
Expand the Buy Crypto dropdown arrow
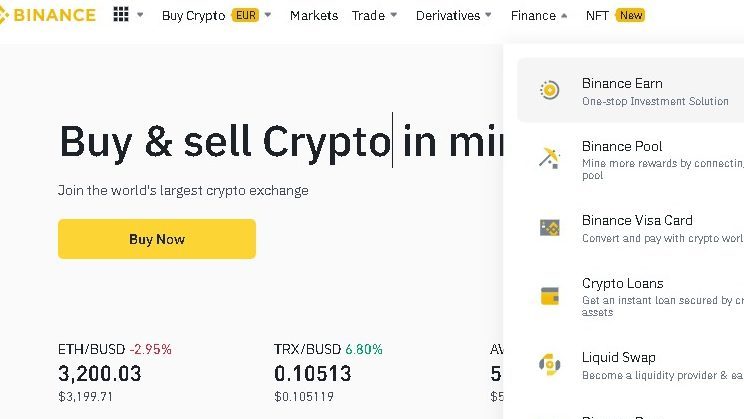coord(268,16)
